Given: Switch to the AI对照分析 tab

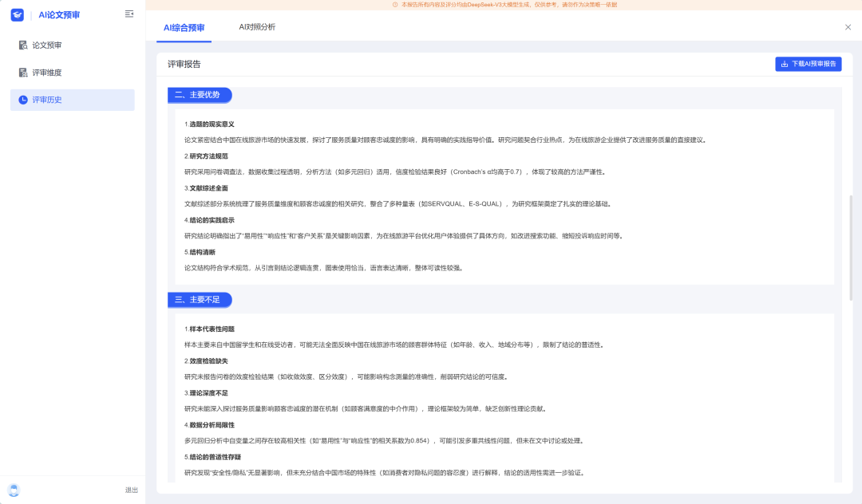Looking at the screenshot, I should pyautogui.click(x=257, y=27).
